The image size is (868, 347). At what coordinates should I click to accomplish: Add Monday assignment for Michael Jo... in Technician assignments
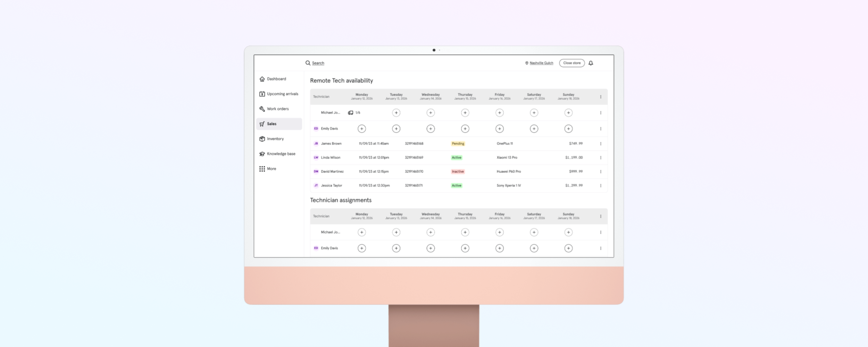362,232
